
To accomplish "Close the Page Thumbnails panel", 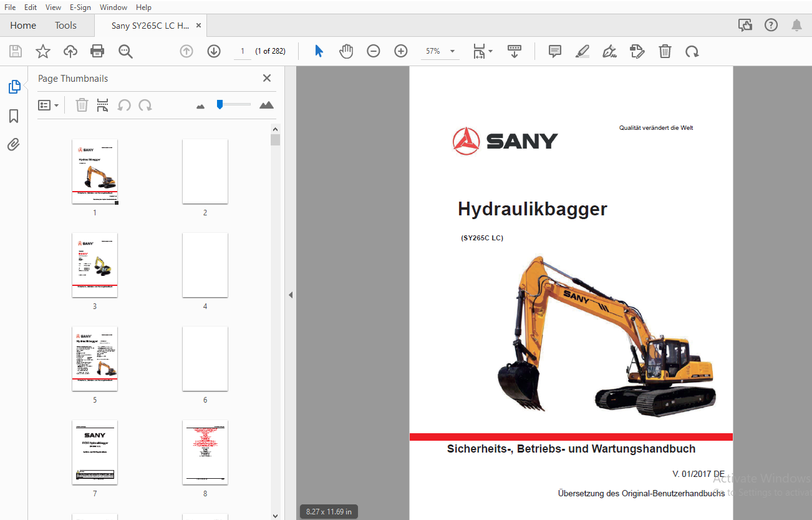I will [x=267, y=78].
